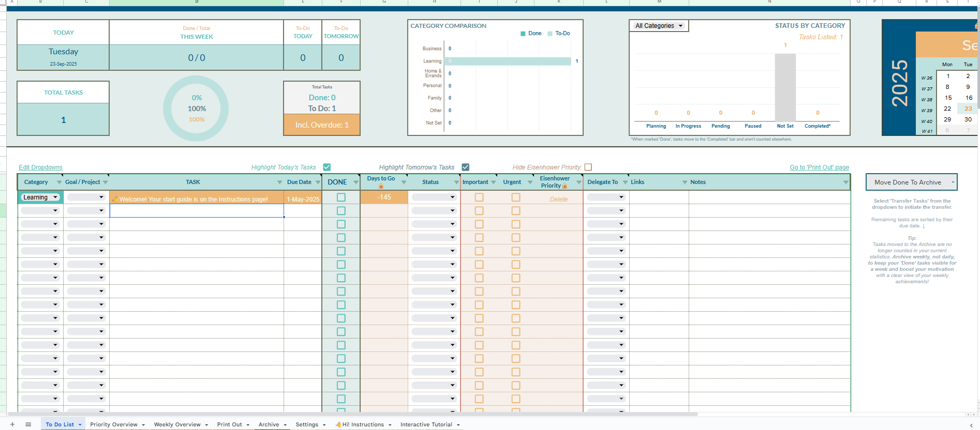Uncheck Highlight Today's Tasks checkbox
The width and height of the screenshot is (980, 430).
(x=327, y=167)
